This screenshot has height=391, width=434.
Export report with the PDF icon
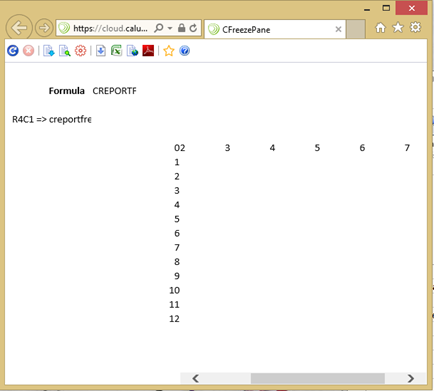point(148,51)
